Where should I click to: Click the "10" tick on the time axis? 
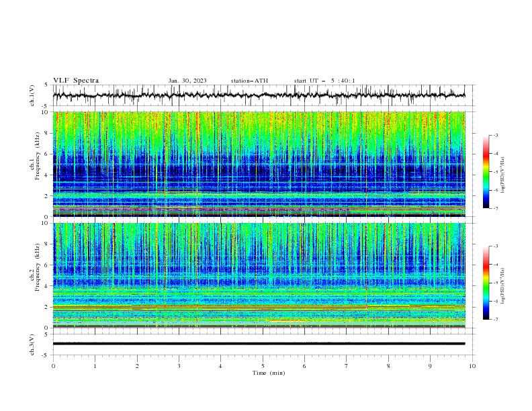click(x=472, y=366)
